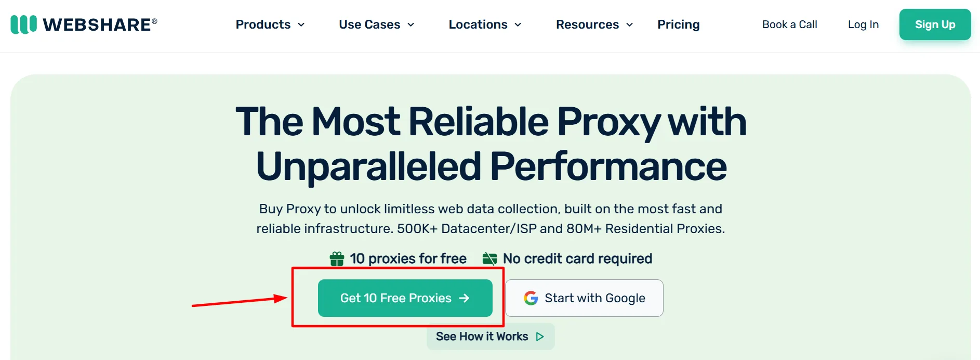Viewport: 980px width, 360px height.
Task: Click the play triangle icon
Action: (x=540, y=337)
